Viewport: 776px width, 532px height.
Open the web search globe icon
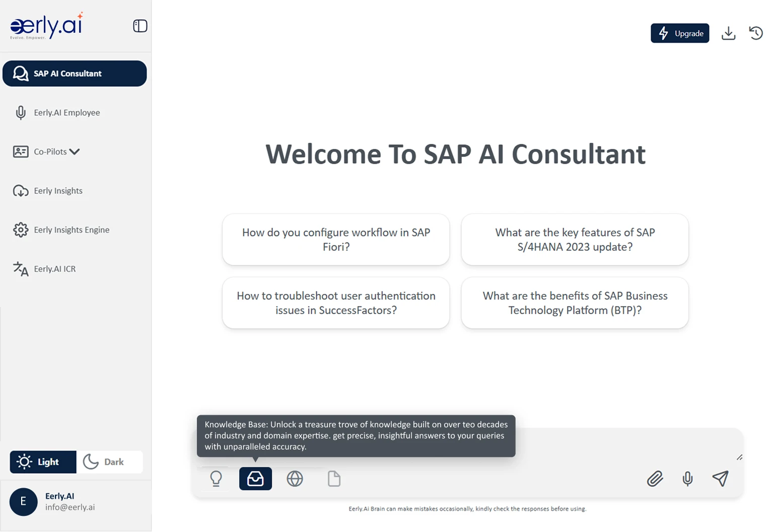[295, 479]
